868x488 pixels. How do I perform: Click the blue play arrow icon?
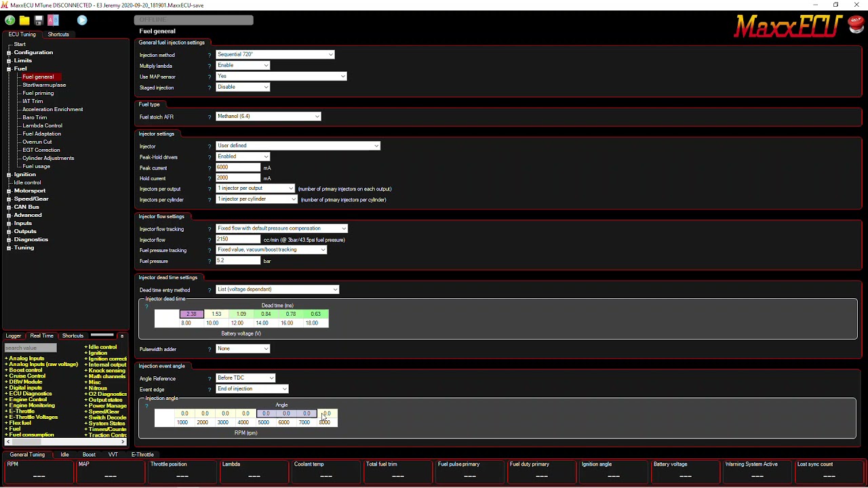(82, 20)
